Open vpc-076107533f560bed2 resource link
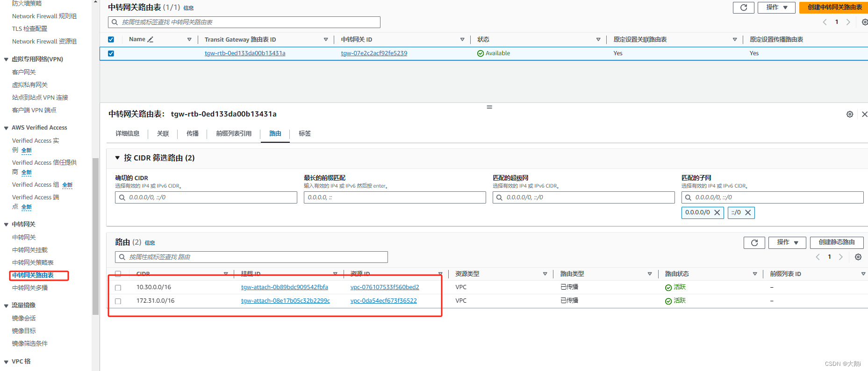The height and width of the screenshot is (371, 868). click(x=385, y=287)
